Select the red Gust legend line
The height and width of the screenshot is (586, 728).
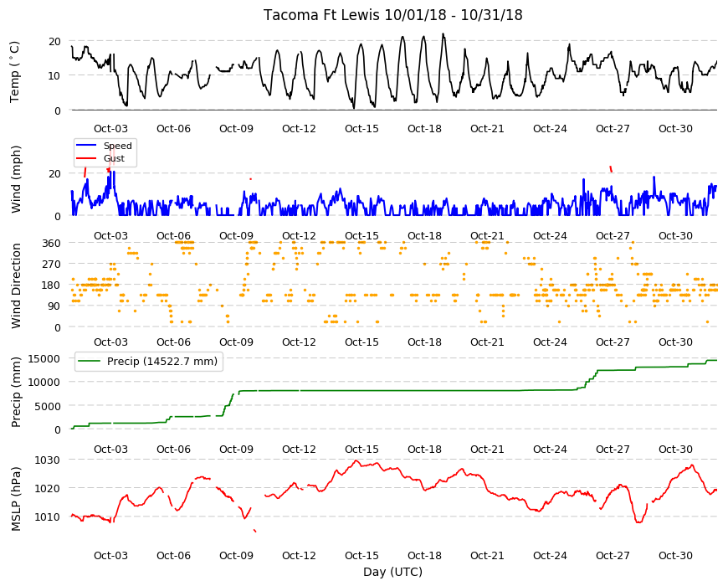click(86, 158)
